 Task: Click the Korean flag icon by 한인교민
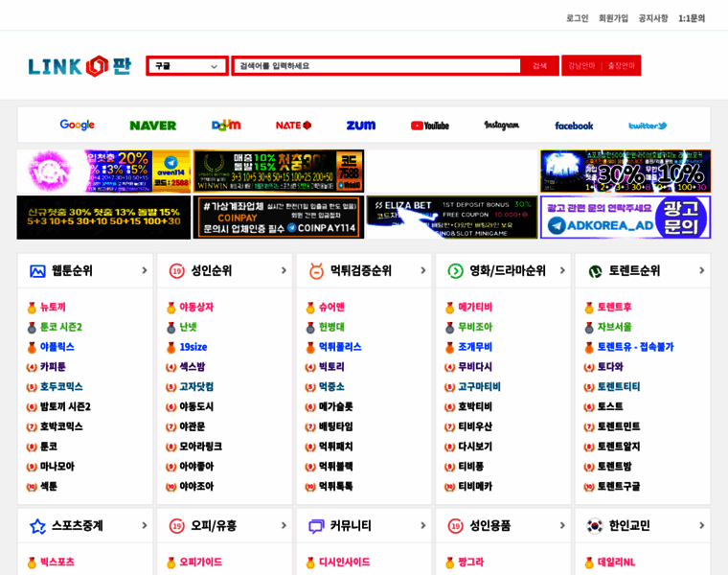pos(595,526)
